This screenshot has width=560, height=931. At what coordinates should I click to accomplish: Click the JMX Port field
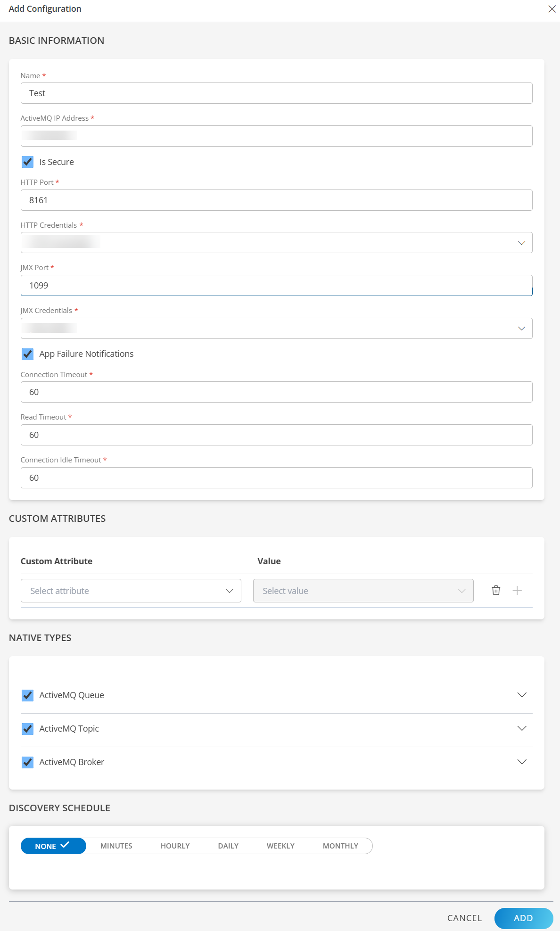pyautogui.click(x=277, y=286)
